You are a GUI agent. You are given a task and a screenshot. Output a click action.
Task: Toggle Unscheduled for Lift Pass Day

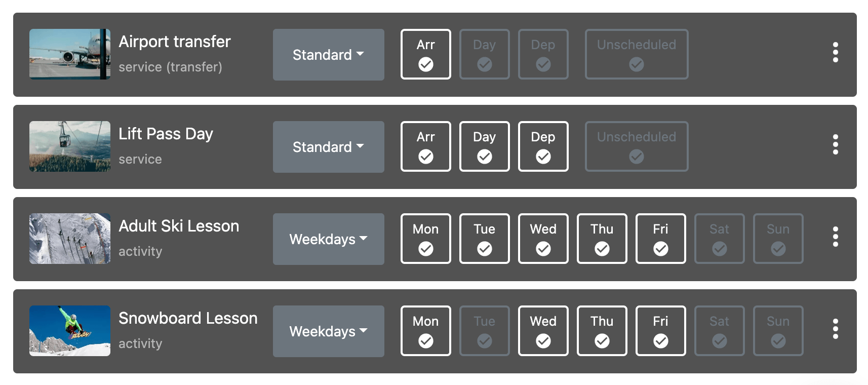click(x=637, y=146)
